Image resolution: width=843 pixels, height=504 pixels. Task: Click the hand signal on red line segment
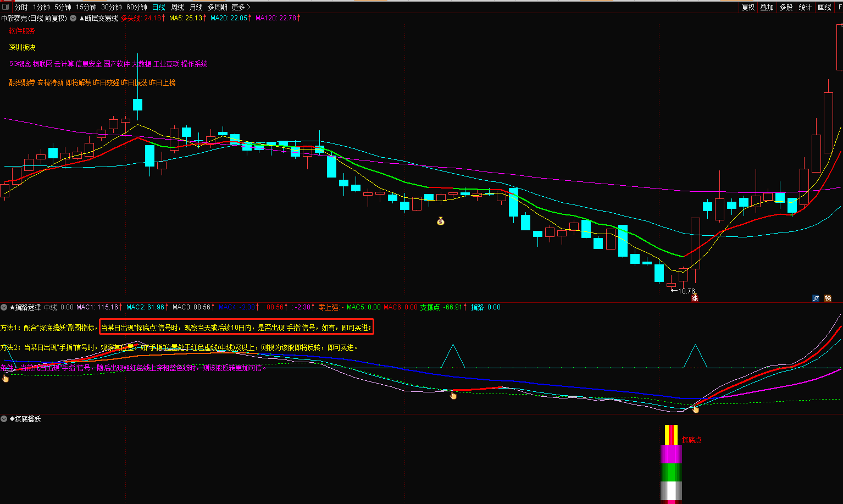click(453, 395)
